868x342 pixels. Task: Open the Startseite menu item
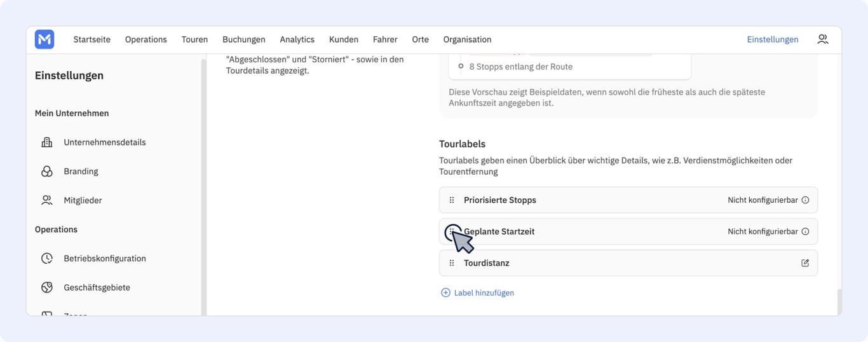coord(92,39)
